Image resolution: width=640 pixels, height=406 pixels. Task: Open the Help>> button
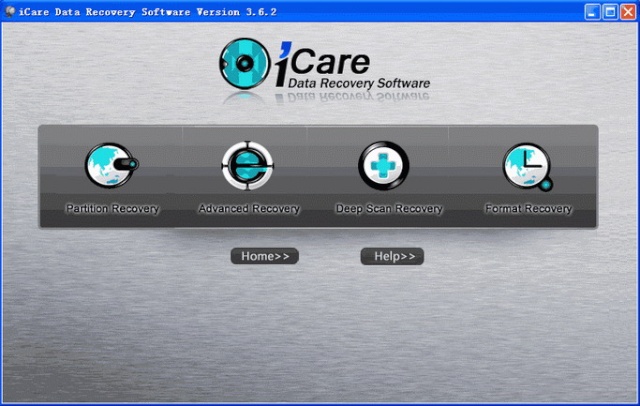tap(392, 256)
